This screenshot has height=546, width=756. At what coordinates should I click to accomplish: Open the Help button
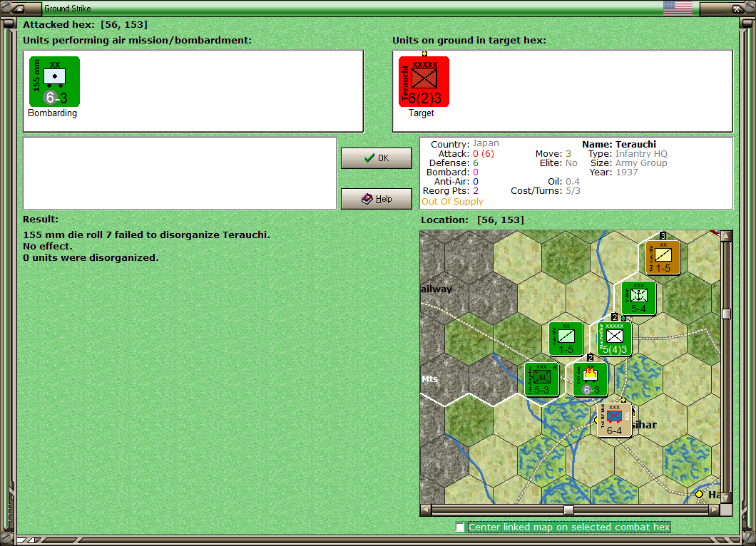376,199
